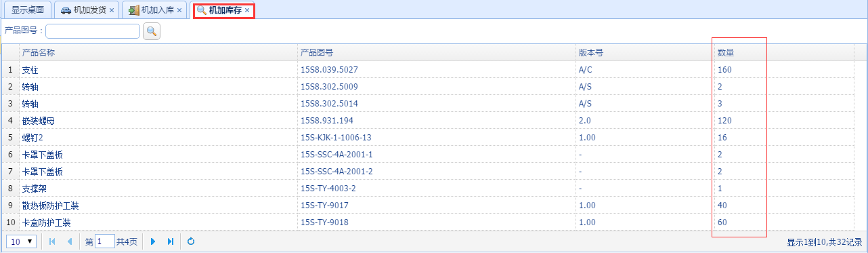This screenshot has height=253, width=868.
Task: Refresh the inventory grid
Action: click(191, 241)
